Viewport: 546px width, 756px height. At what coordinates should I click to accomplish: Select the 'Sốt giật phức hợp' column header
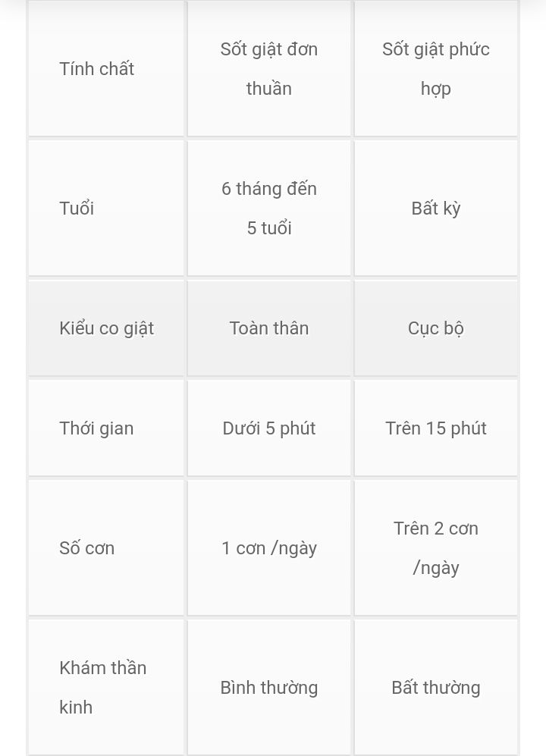[x=436, y=68]
